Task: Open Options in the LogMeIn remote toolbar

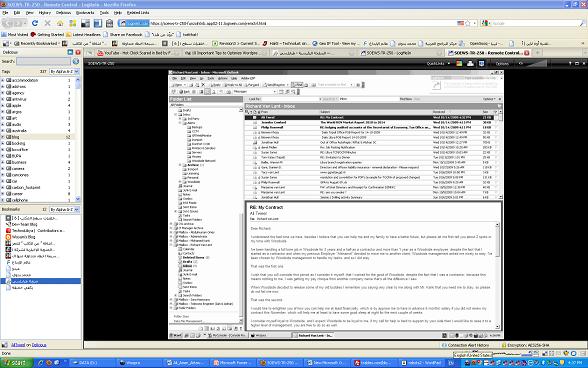Action: (502, 63)
